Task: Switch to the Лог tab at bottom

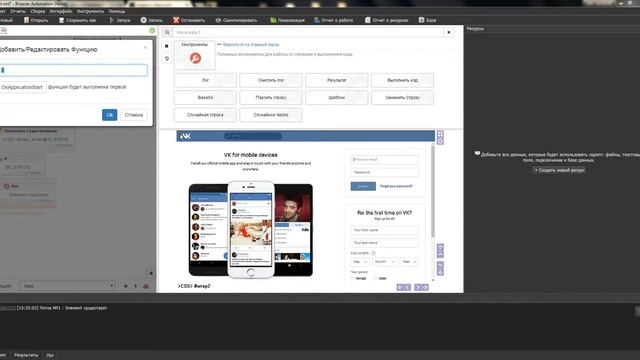Action: coord(49,355)
